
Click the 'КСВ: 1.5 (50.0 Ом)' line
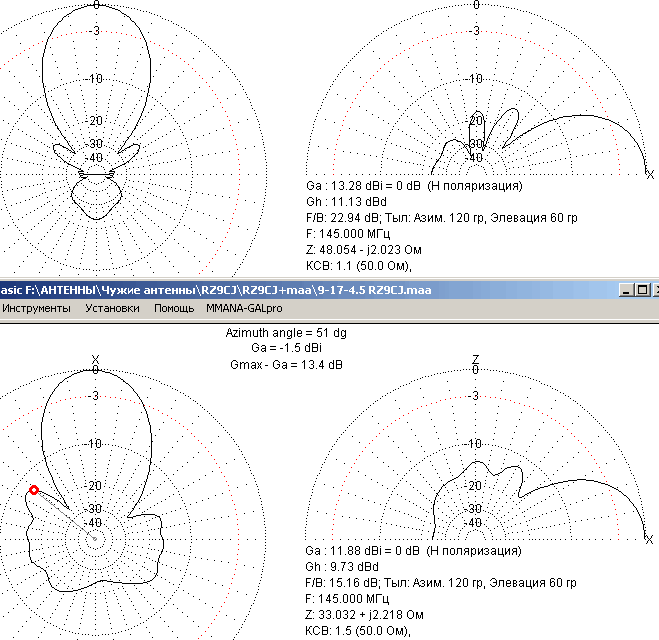coord(358,630)
